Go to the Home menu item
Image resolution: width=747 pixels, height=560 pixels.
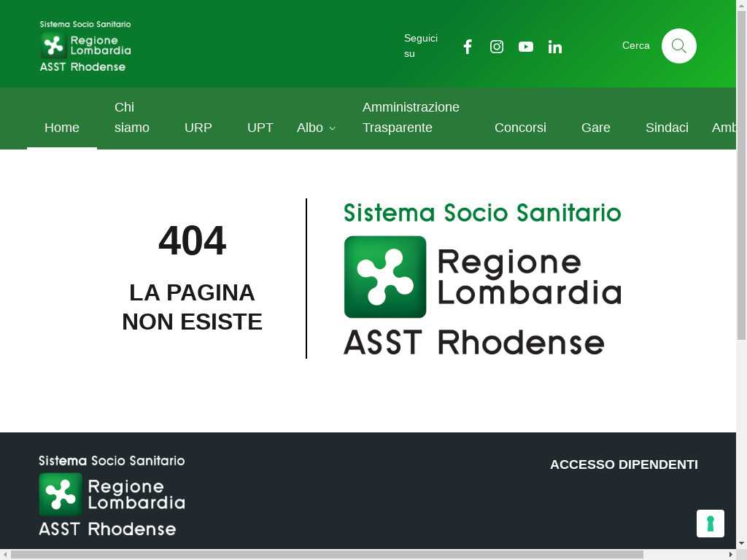tap(62, 128)
